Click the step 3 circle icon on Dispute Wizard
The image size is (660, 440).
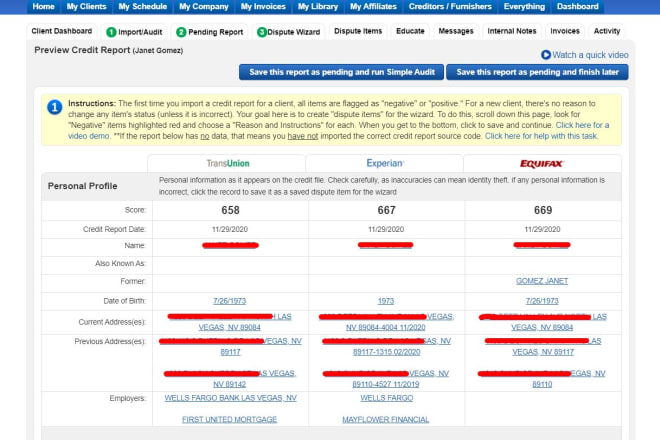click(262, 32)
